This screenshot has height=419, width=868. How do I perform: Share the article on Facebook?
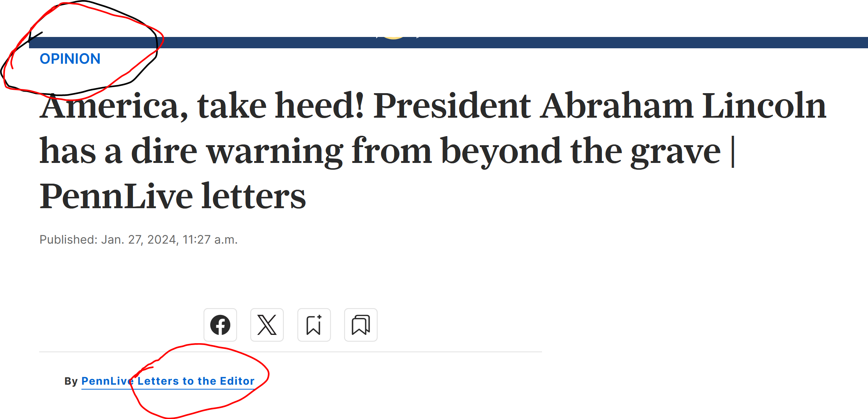click(x=220, y=325)
